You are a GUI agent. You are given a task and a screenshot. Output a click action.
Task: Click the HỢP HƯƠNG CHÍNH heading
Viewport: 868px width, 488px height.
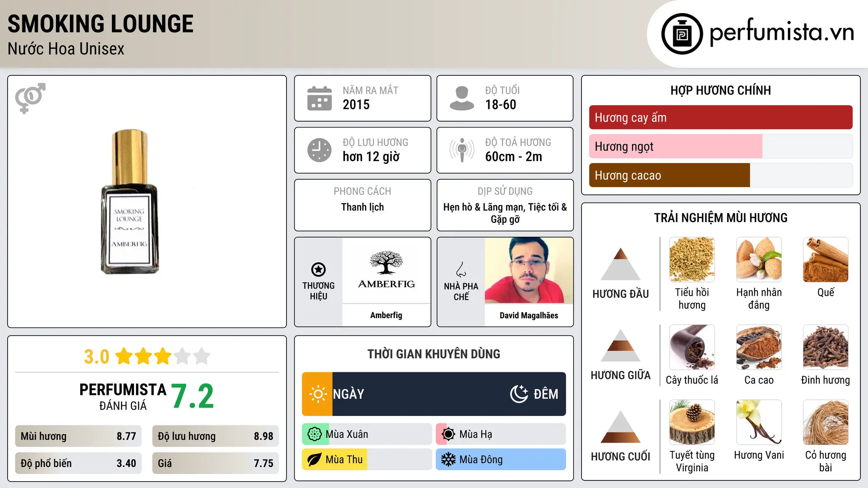coord(721,90)
